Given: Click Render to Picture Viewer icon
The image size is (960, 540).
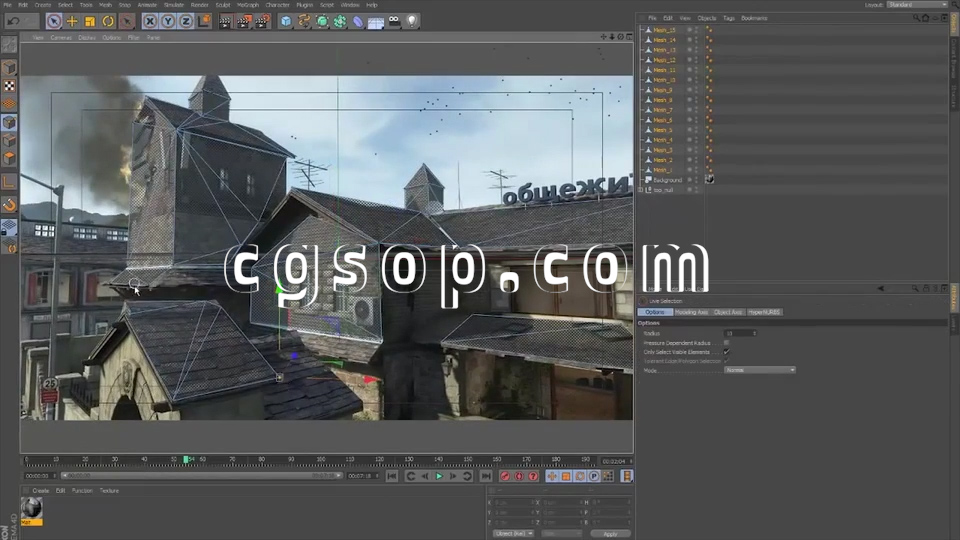Looking at the screenshot, I should click(244, 21).
